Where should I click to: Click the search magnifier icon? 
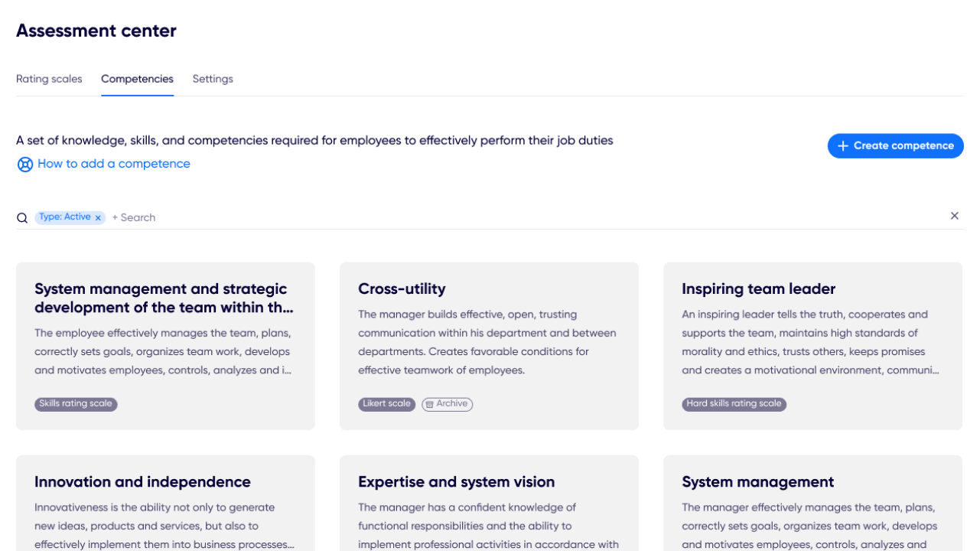[x=22, y=218]
